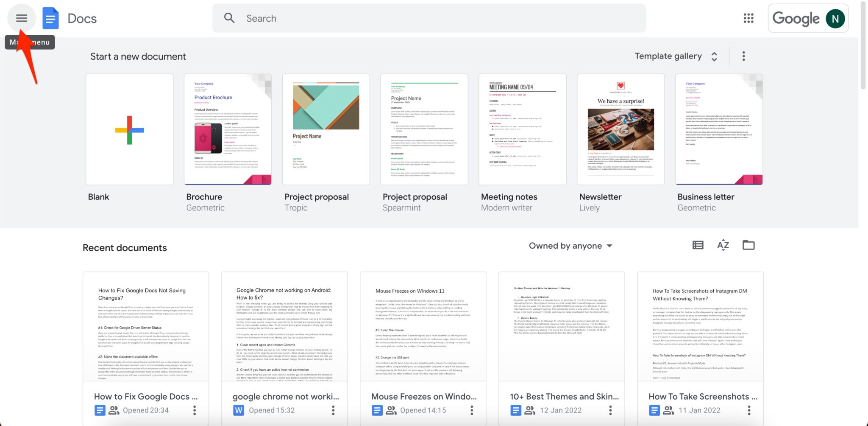Open the Google apps launcher
This screenshot has height=426, width=868.
coord(748,18)
